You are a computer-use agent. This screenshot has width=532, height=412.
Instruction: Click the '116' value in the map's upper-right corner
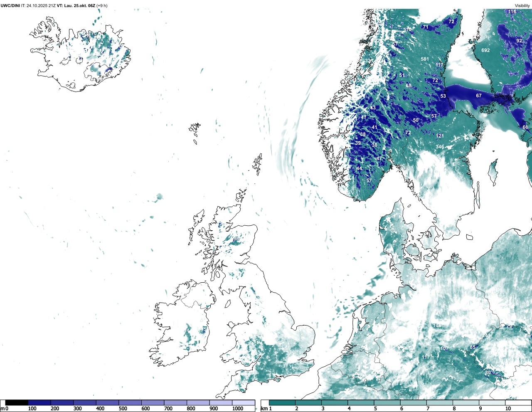pos(512,12)
